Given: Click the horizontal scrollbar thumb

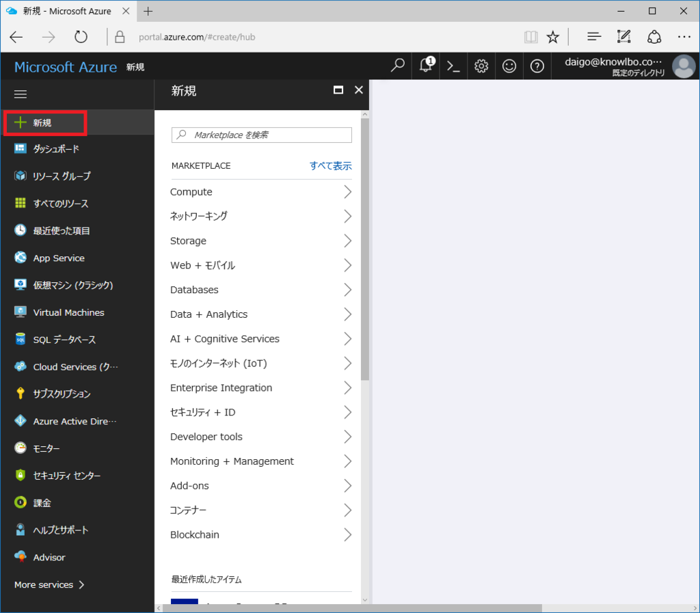Looking at the screenshot, I should click(x=353, y=608).
